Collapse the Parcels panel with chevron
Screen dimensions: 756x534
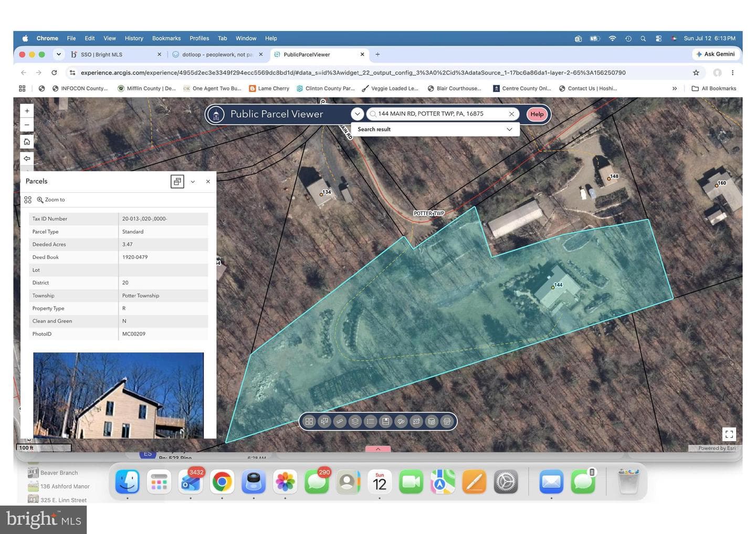[193, 182]
